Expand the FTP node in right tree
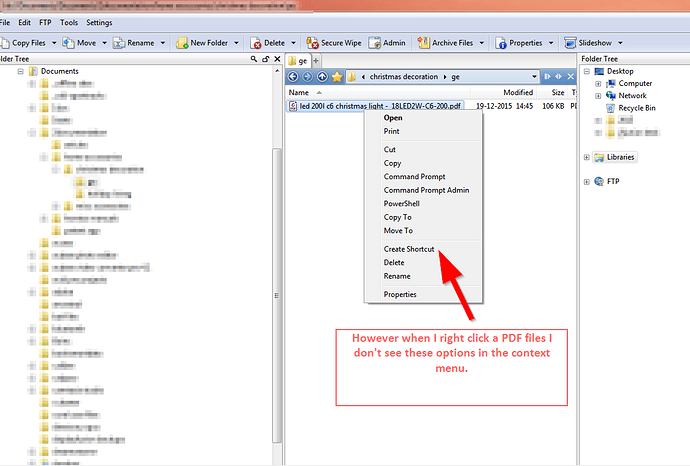This screenshot has width=690, height=466. click(587, 181)
